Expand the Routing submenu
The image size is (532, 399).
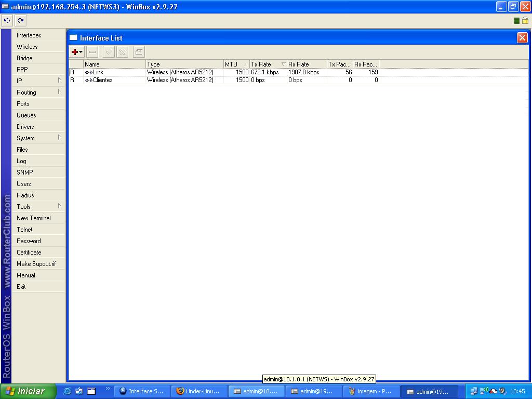38,92
